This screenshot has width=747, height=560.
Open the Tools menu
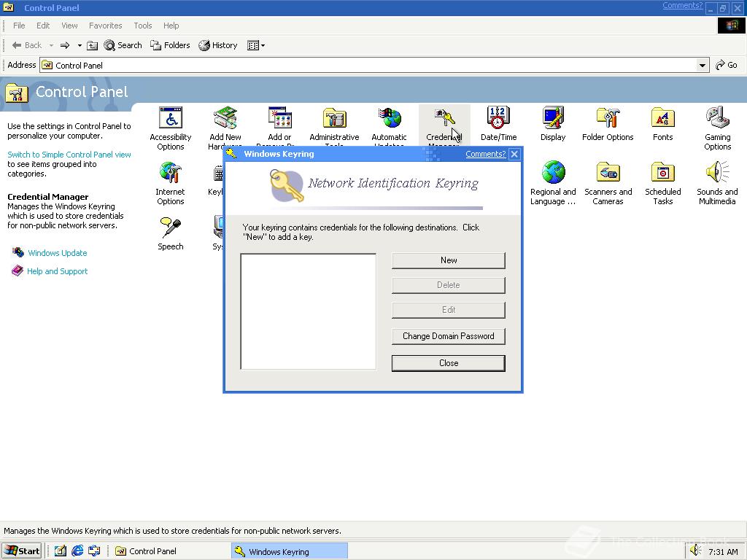142,26
